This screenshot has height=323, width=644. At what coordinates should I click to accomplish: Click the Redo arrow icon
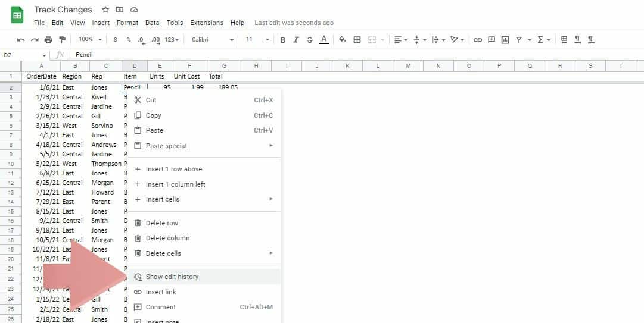point(35,40)
